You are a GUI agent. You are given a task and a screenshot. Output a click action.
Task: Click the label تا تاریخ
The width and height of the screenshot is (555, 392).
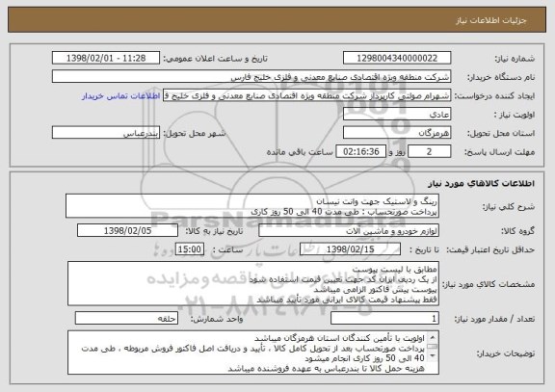tap(424, 250)
